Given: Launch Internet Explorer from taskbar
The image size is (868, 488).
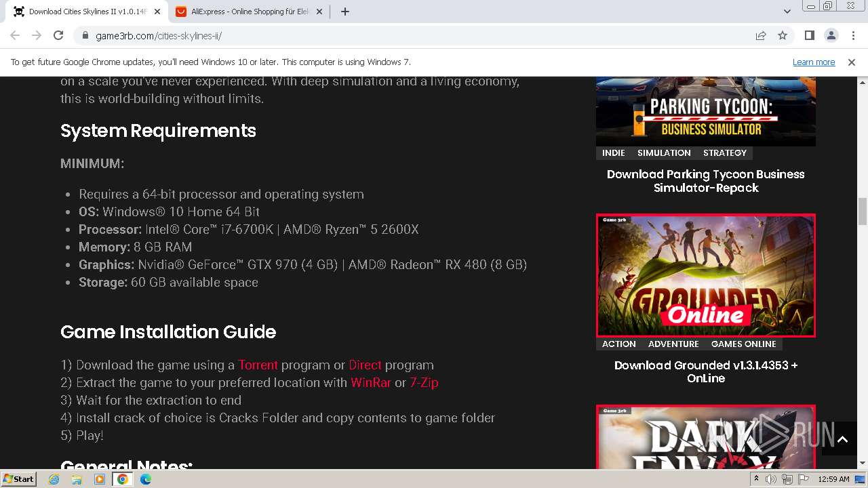Looking at the screenshot, I should pyautogui.click(x=54, y=479).
